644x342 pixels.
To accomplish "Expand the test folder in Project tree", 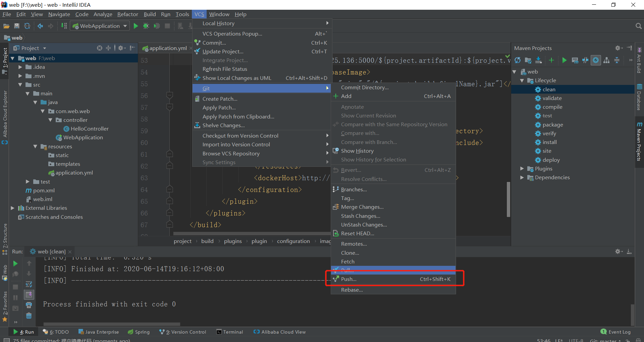I will [28, 182].
